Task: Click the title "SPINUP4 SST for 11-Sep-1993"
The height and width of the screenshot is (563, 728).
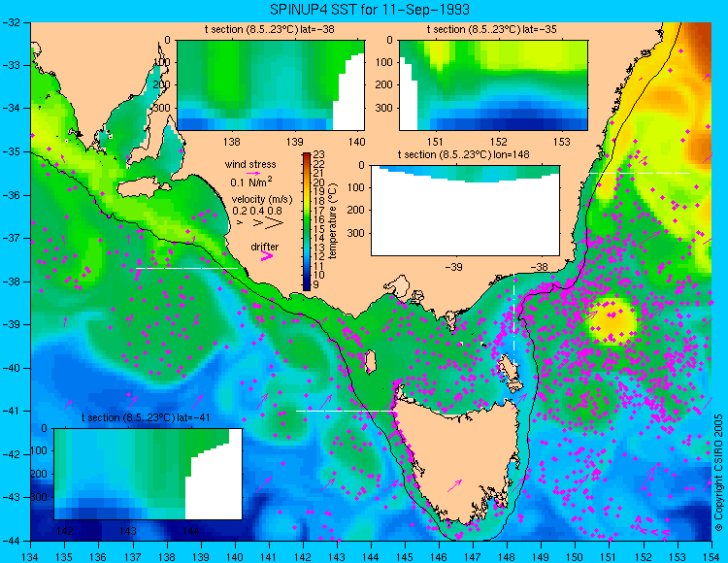Action: click(370, 9)
